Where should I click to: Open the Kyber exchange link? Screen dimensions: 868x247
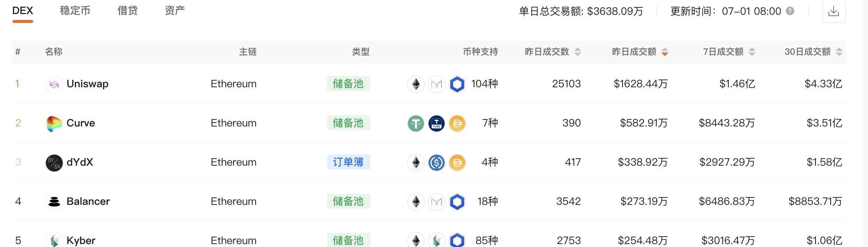81,240
